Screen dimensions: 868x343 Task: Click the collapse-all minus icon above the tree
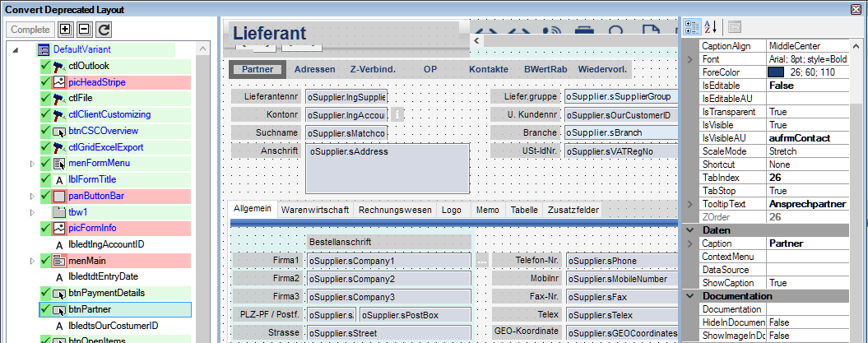pos(84,30)
